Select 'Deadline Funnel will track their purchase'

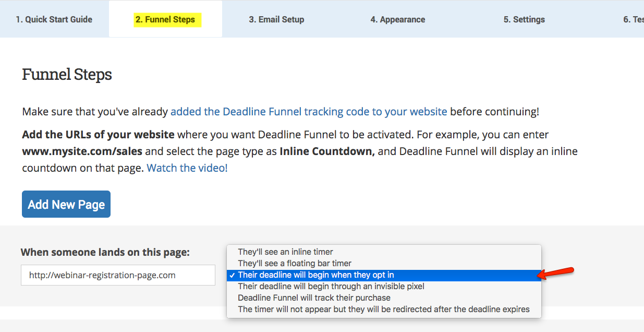tap(384, 298)
